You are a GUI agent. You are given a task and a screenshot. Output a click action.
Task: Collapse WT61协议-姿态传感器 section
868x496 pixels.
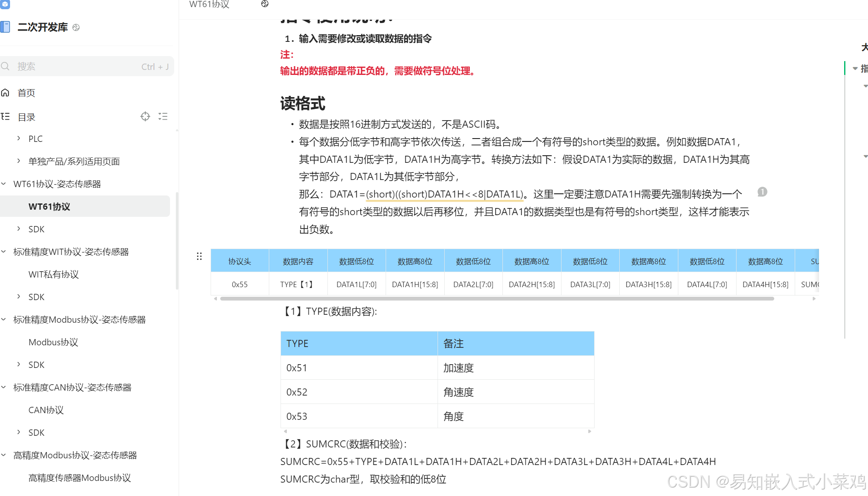[4, 184]
